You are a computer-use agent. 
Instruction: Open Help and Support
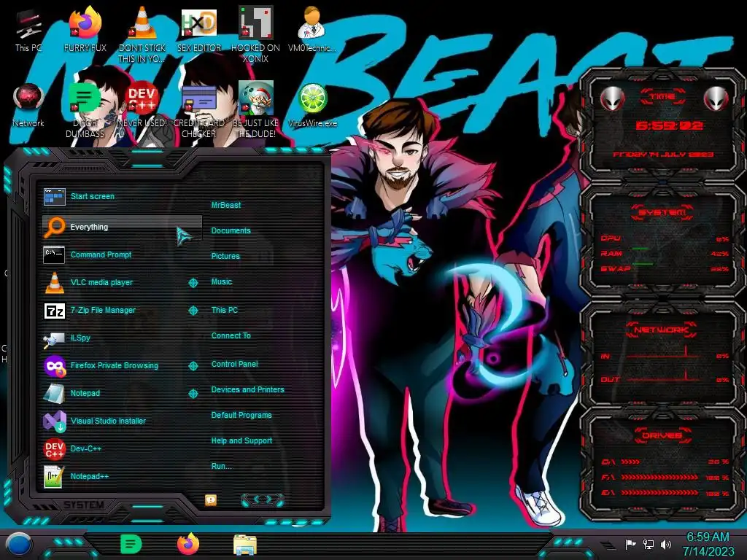(x=241, y=441)
